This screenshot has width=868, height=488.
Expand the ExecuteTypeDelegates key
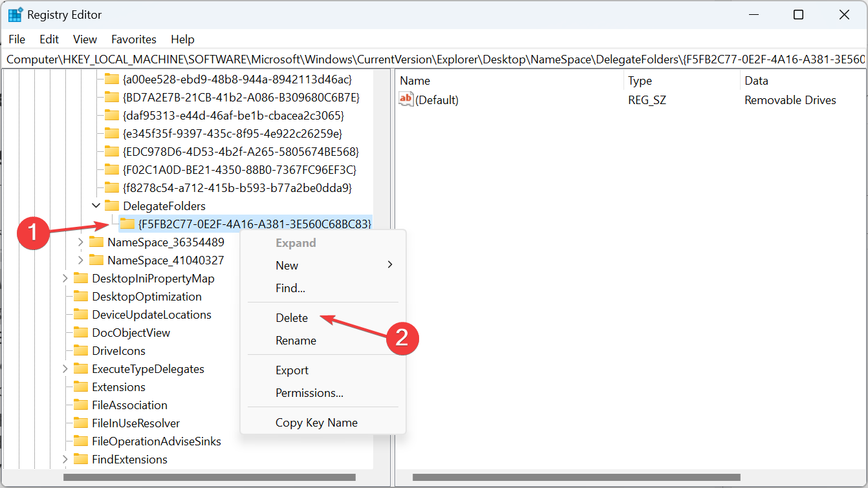pyautogui.click(x=65, y=369)
